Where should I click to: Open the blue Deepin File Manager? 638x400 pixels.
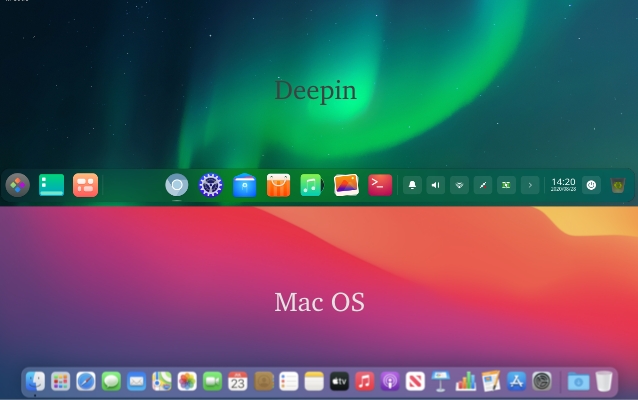(245, 185)
